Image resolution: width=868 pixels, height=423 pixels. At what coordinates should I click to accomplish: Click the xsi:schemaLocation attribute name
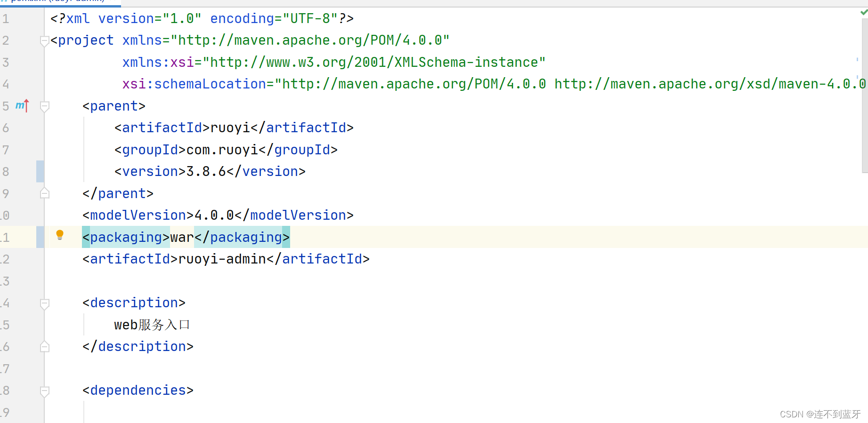[195, 84]
